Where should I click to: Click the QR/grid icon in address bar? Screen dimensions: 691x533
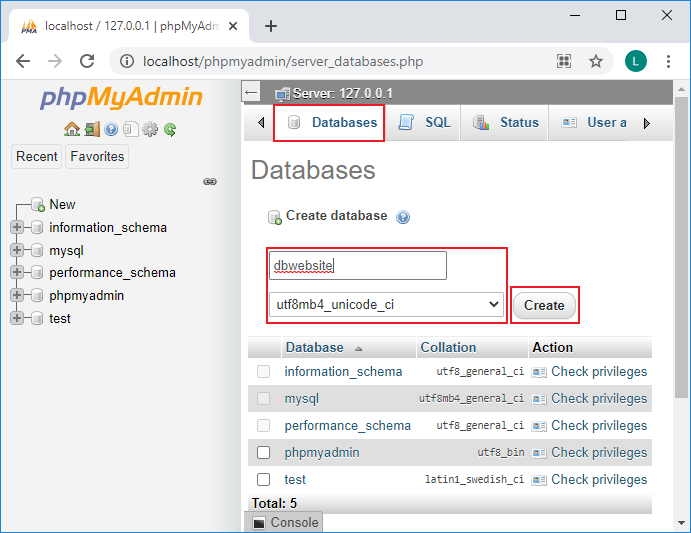(x=564, y=61)
